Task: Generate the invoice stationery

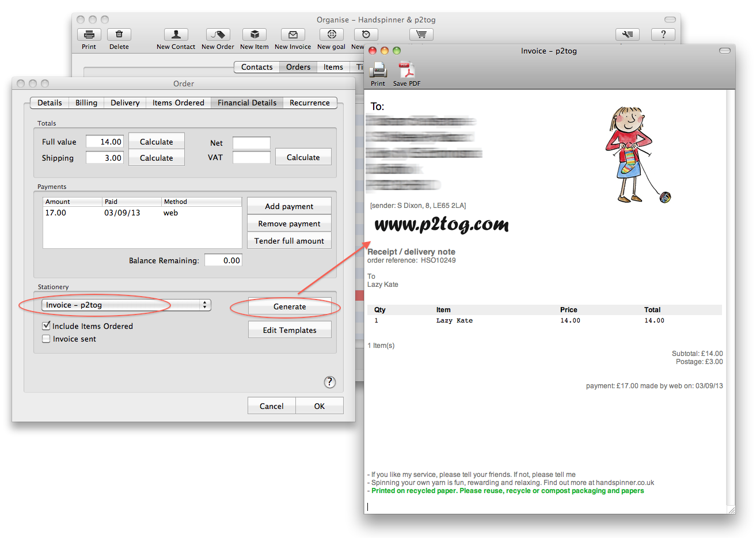Action: click(x=290, y=306)
